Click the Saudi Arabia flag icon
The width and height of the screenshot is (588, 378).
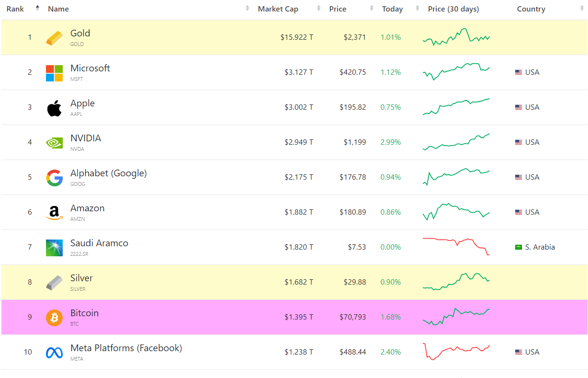[x=518, y=247]
